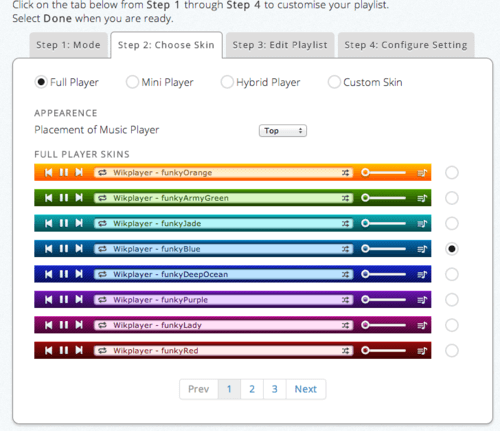The image size is (500, 431).
Task: Click next track icon on funkyPurple skin
Action: pos(79,299)
